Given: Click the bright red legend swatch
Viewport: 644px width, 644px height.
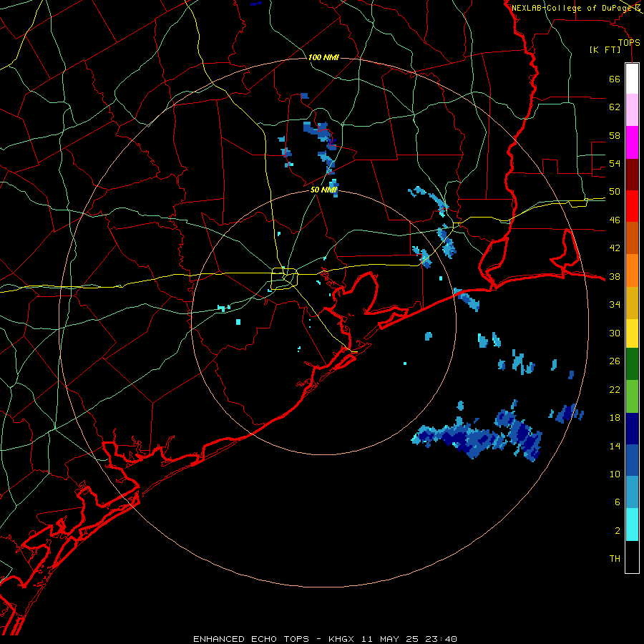Looking at the screenshot, I should point(632,206).
